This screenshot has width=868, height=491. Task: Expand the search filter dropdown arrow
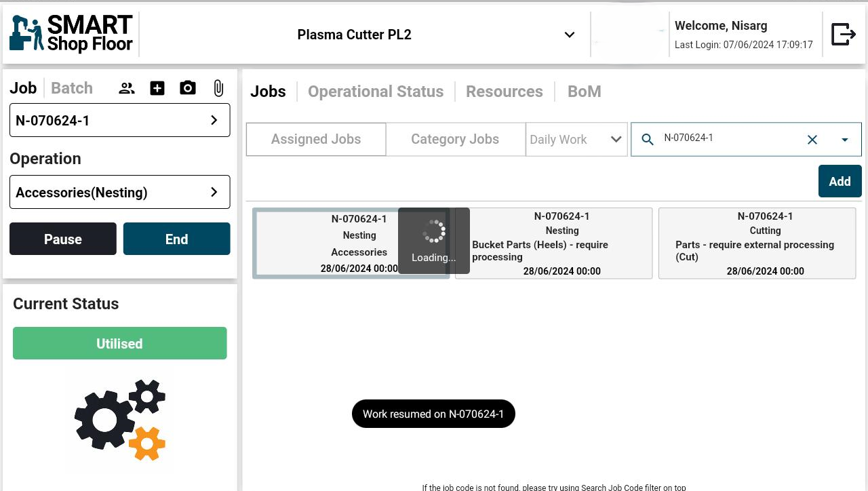pyautogui.click(x=845, y=140)
